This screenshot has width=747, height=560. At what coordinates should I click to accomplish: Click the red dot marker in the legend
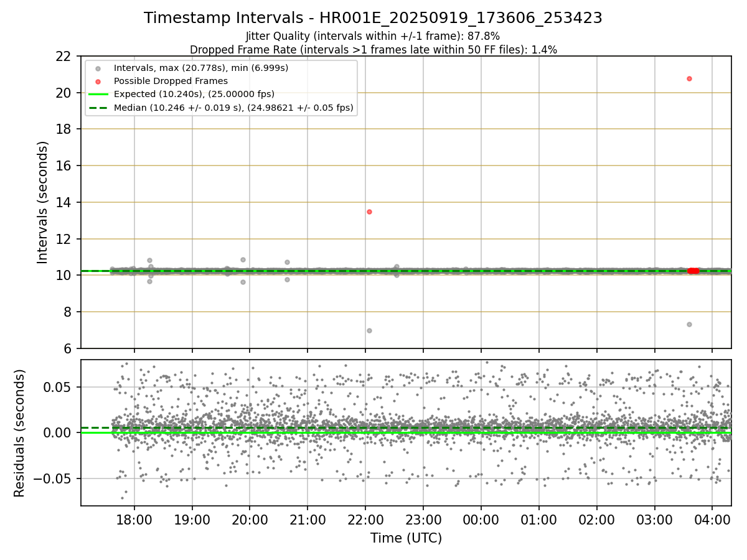tap(98, 82)
